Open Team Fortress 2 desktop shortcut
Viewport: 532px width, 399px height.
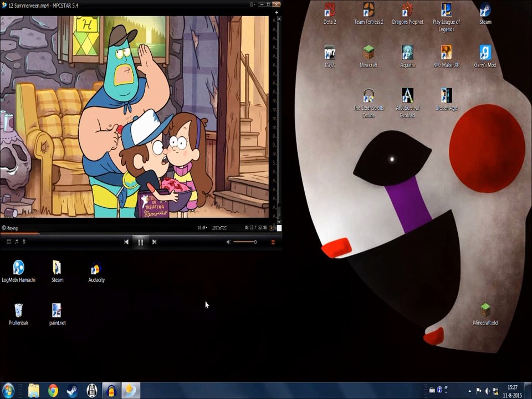369,14
